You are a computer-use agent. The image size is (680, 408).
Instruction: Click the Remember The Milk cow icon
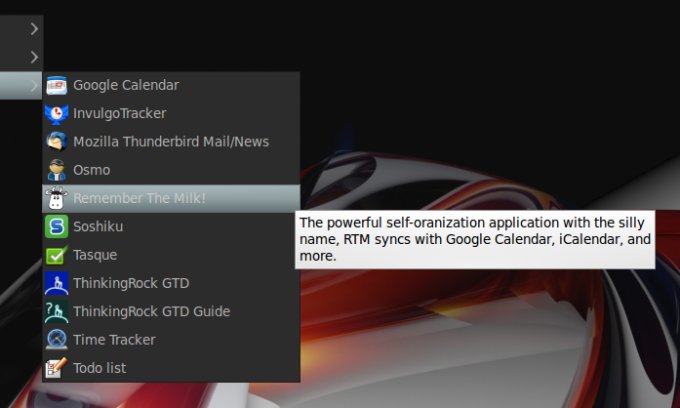pyautogui.click(x=56, y=199)
